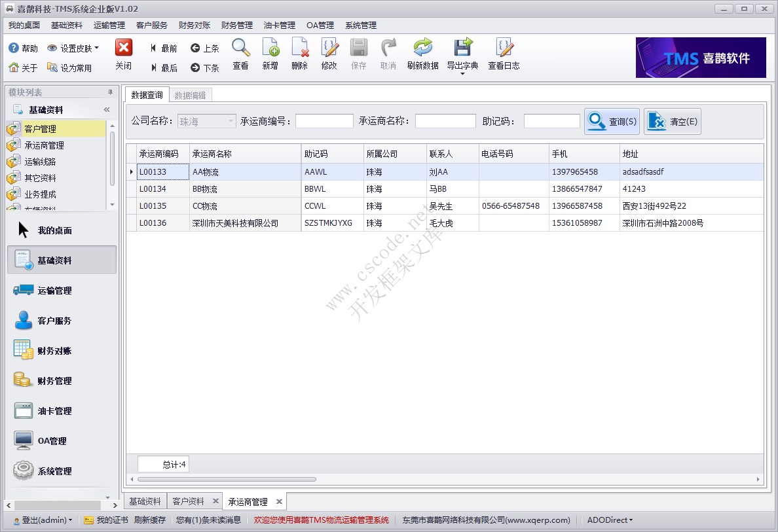Open the 财务对账 menu in menu bar
This screenshot has height=532, width=778.
(x=194, y=26)
